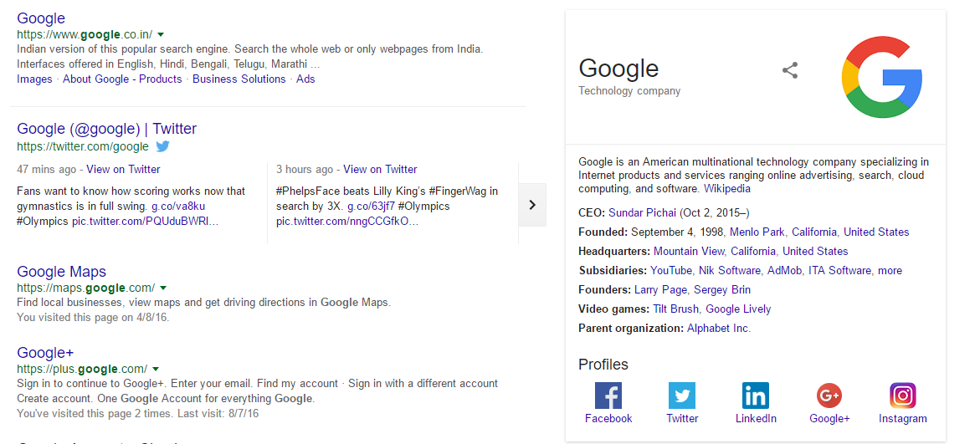Open the LinkedIn profile icon
The image size is (980, 444).
tap(756, 396)
